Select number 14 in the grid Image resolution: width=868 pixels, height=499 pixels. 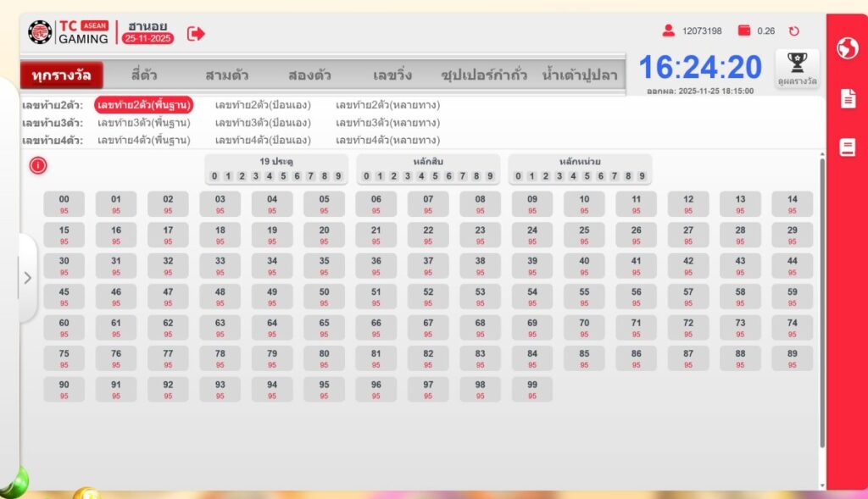pos(793,204)
